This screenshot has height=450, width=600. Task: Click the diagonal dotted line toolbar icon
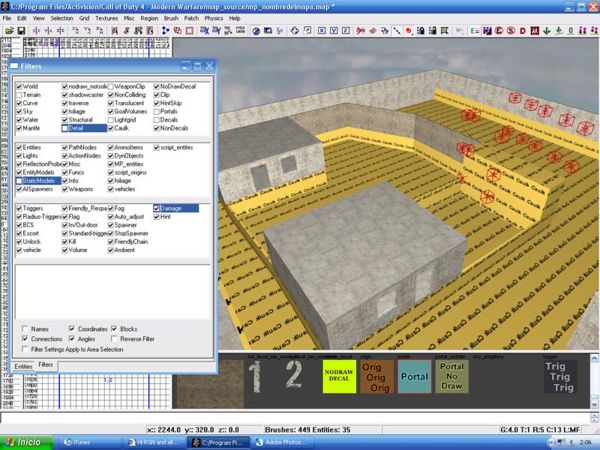(x=397, y=31)
